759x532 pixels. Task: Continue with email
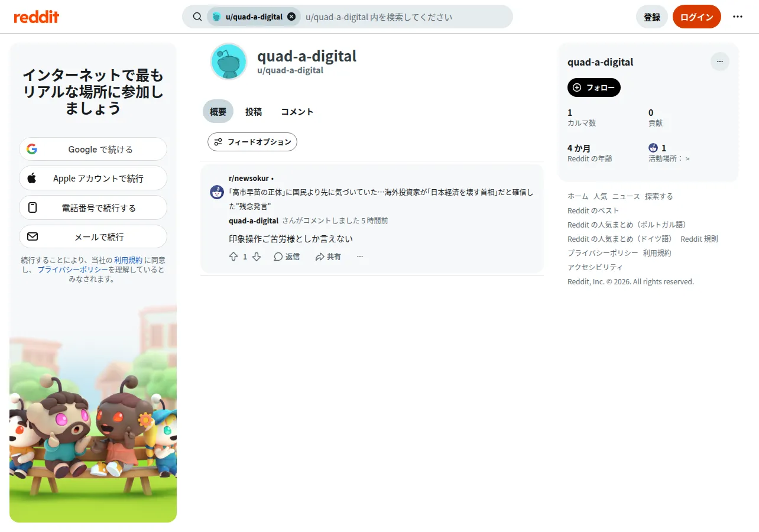pyautogui.click(x=93, y=236)
